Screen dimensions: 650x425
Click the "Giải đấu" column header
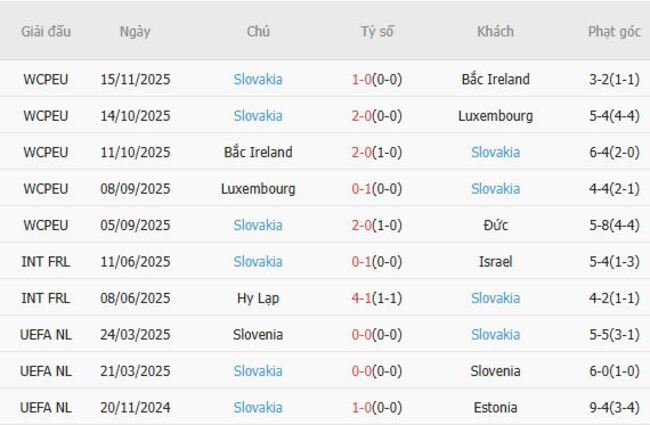pyautogui.click(x=46, y=31)
